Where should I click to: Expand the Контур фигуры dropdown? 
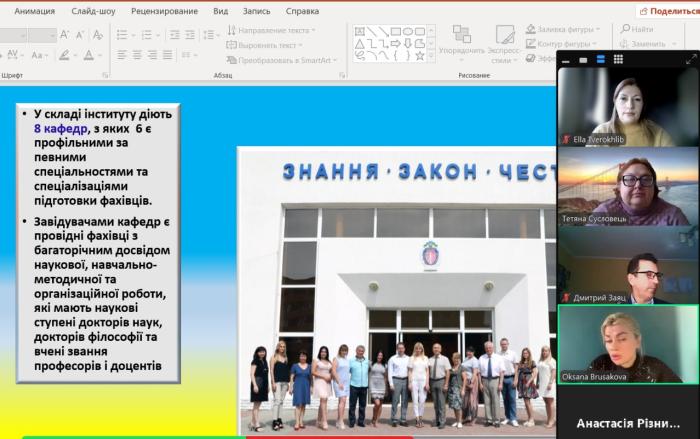tap(565, 44)
